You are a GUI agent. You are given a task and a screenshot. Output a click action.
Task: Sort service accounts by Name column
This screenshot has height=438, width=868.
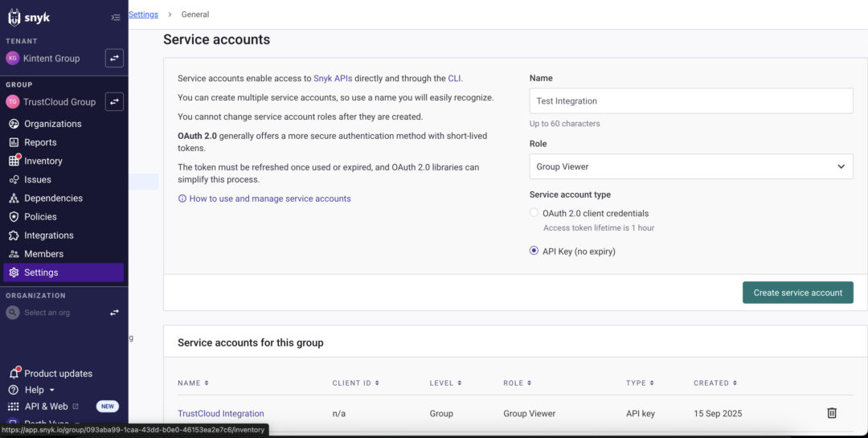tap(193, 383)
